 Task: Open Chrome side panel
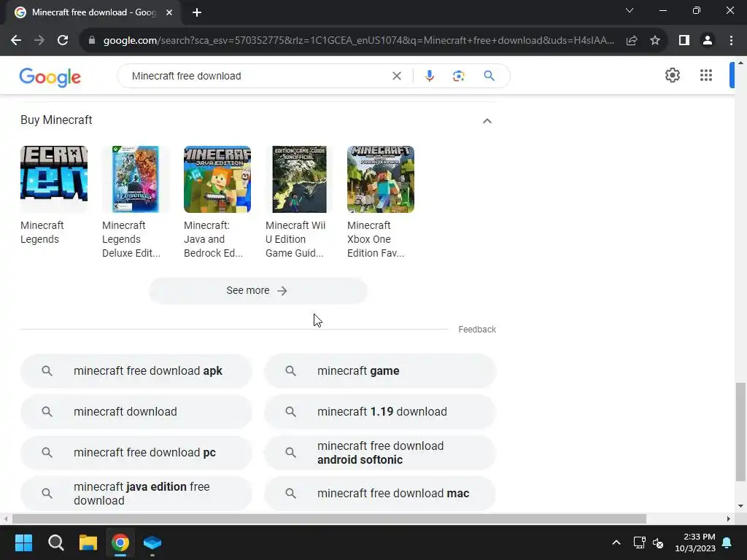coord(684,41)
